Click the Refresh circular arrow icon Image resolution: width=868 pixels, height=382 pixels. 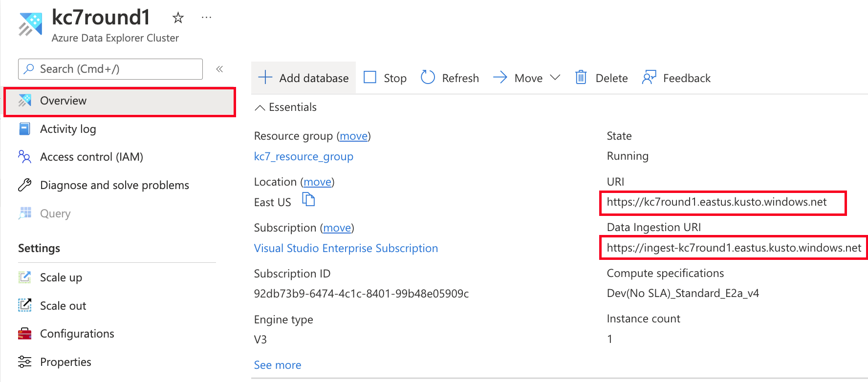coord(428,77)
